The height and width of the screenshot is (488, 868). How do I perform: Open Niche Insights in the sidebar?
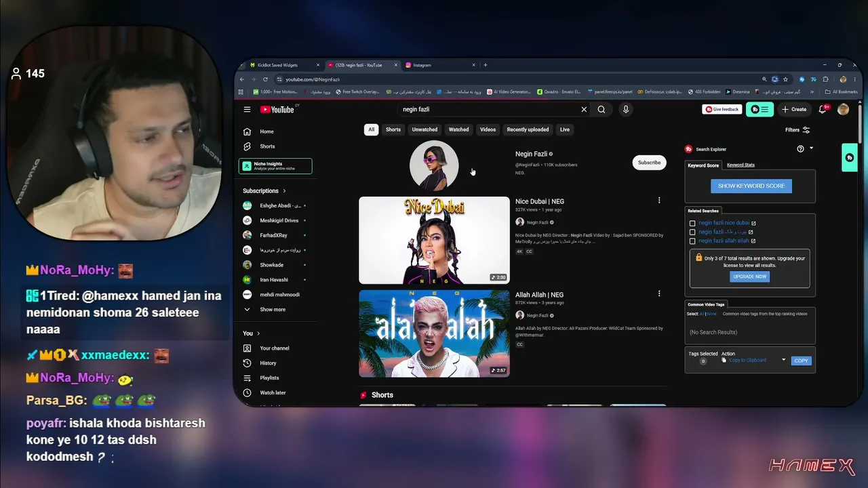tap(275, 166)
